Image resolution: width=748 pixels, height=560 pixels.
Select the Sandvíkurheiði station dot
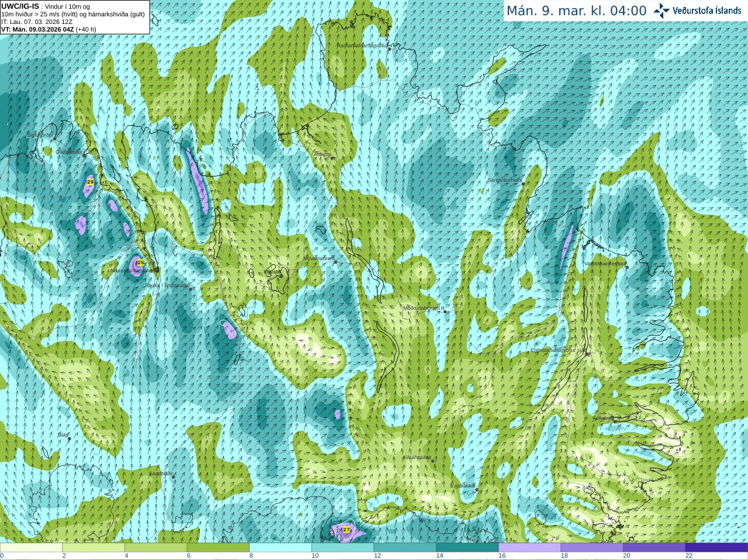pos(523,184)
